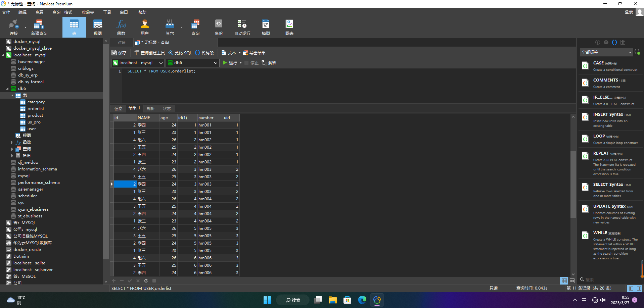Toggle the preview eye icon in right panel
This screenshot has height=308, width=644.
(606, 42)
